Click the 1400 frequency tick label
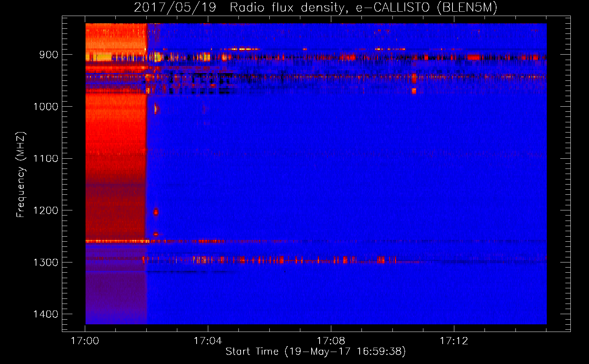Screen dimensions: 589x364 click(46, 314)
